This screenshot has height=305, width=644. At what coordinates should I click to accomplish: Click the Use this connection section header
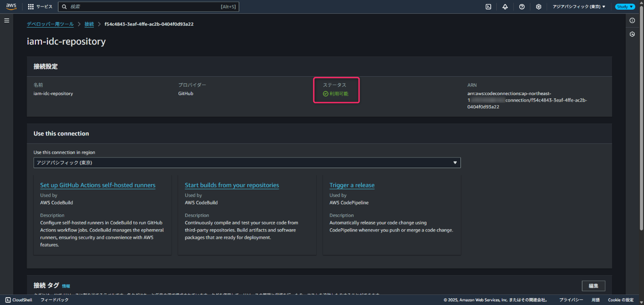pos(61,134)
